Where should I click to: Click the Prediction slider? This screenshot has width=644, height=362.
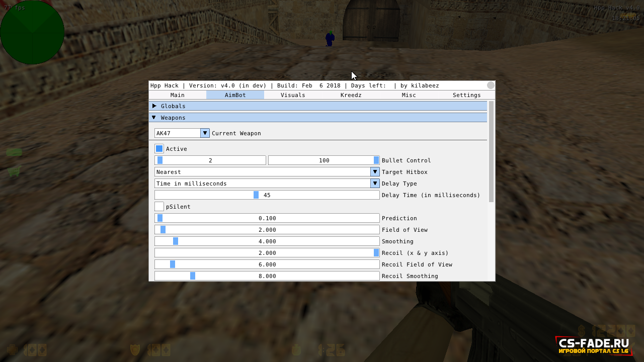pos(267,218)
